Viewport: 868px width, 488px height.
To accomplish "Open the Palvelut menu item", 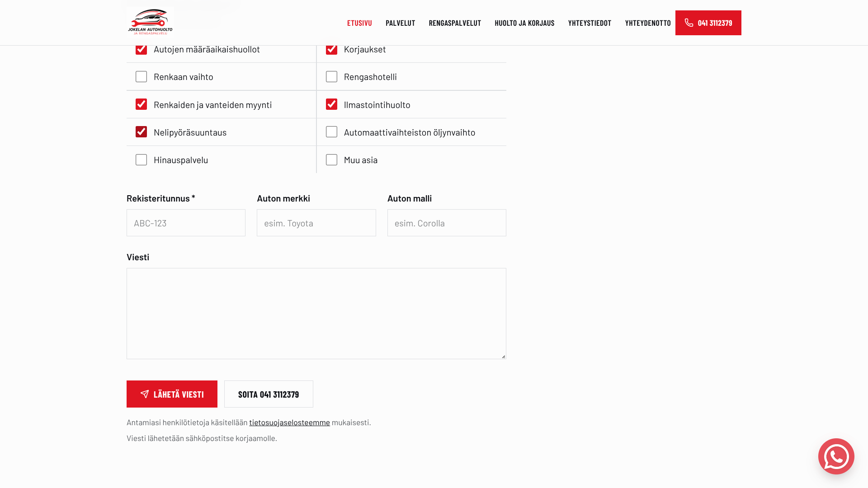I will (x=400, y=23).
